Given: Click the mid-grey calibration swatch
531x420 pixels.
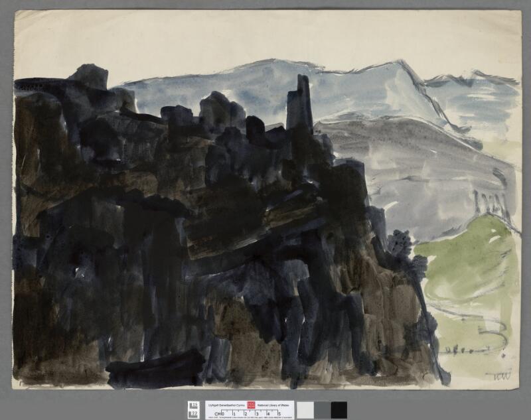Looking at the screenshot, I should 323,410.
